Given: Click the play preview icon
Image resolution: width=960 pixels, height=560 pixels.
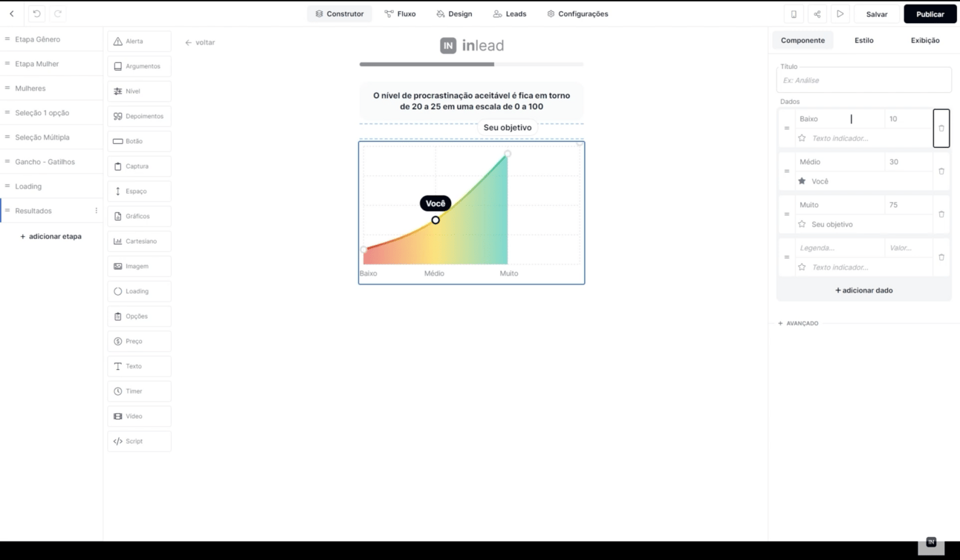Looking at the screenshot, I should pyautogui.click(x=840, y=14).
